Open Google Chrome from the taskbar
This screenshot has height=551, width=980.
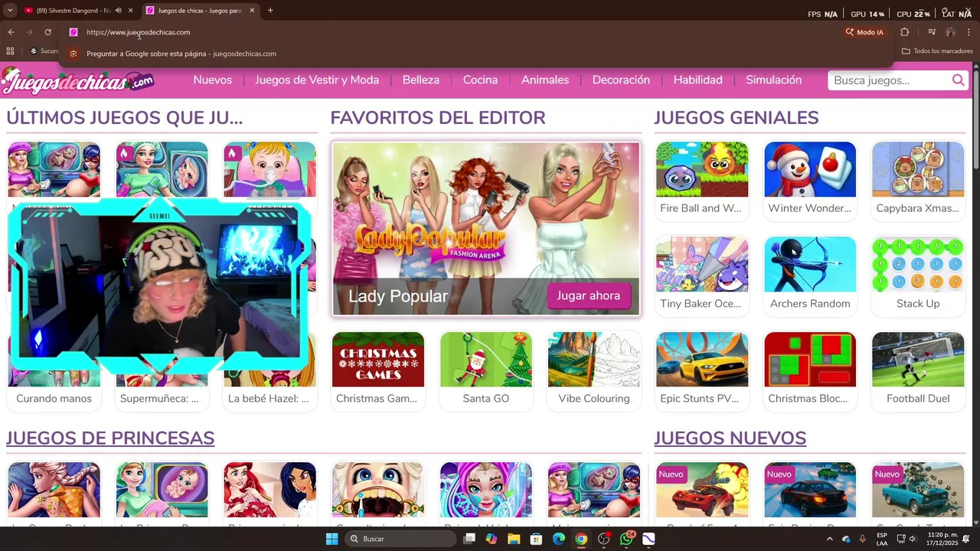(581, 539)
